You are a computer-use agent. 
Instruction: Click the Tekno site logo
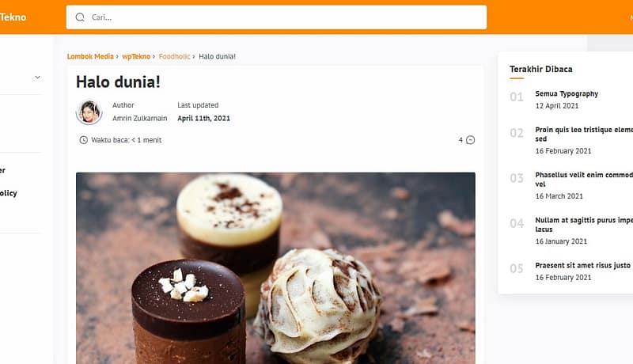[13, 17]
